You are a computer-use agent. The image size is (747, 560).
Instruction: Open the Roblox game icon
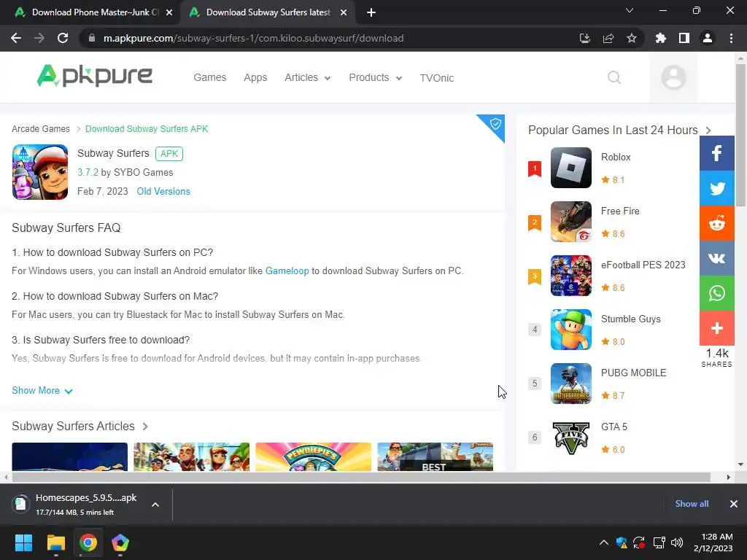point(570,168)
